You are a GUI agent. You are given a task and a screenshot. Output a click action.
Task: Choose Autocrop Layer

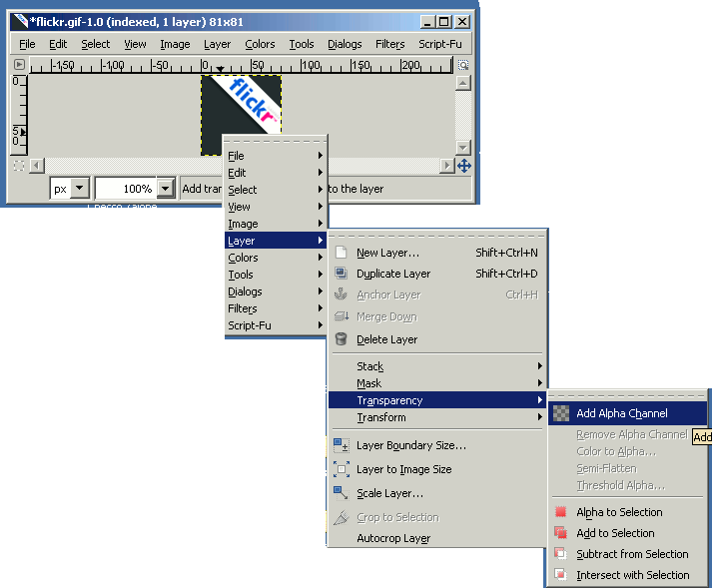point(436,538)
